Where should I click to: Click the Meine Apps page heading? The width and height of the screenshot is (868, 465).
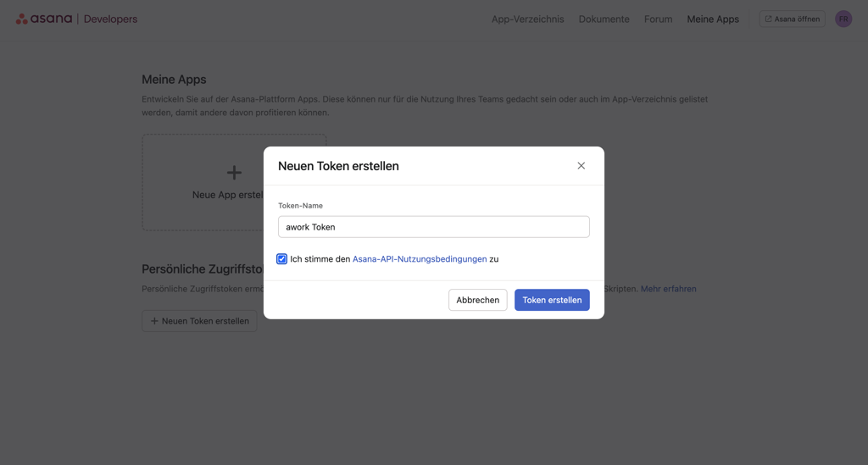[174, 79]
